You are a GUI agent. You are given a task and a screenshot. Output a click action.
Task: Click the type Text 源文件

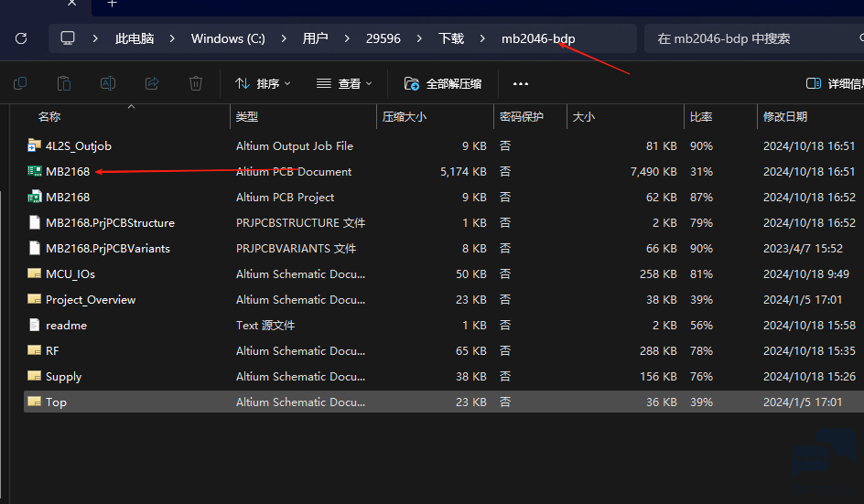pos(265,326)
